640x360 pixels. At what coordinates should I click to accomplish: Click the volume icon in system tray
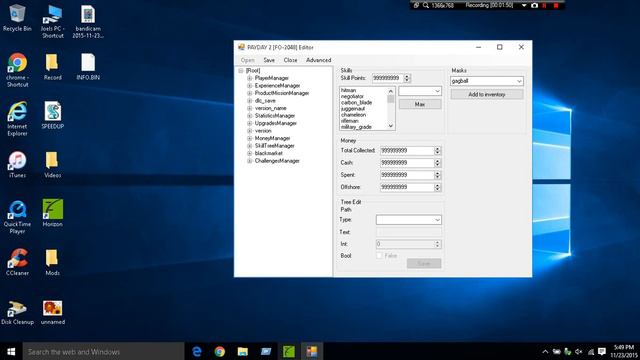click(578, 351)
